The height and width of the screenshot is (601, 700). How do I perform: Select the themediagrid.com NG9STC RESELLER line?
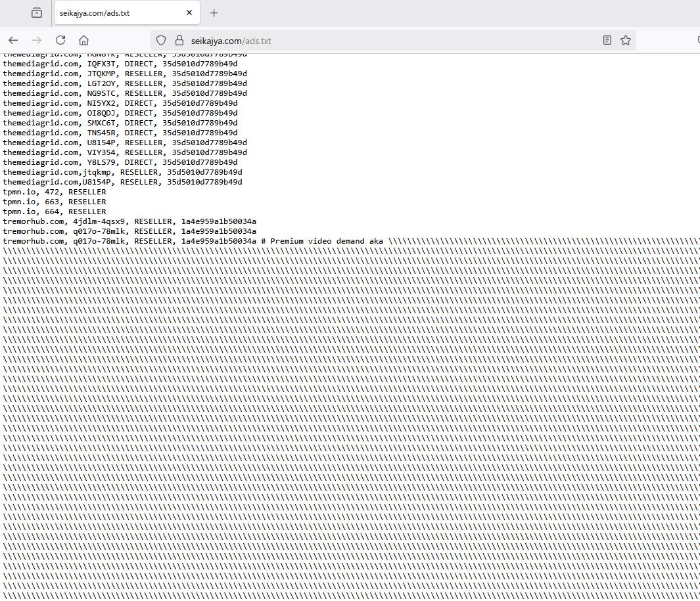pyautogui.click(x=125, y=93)
